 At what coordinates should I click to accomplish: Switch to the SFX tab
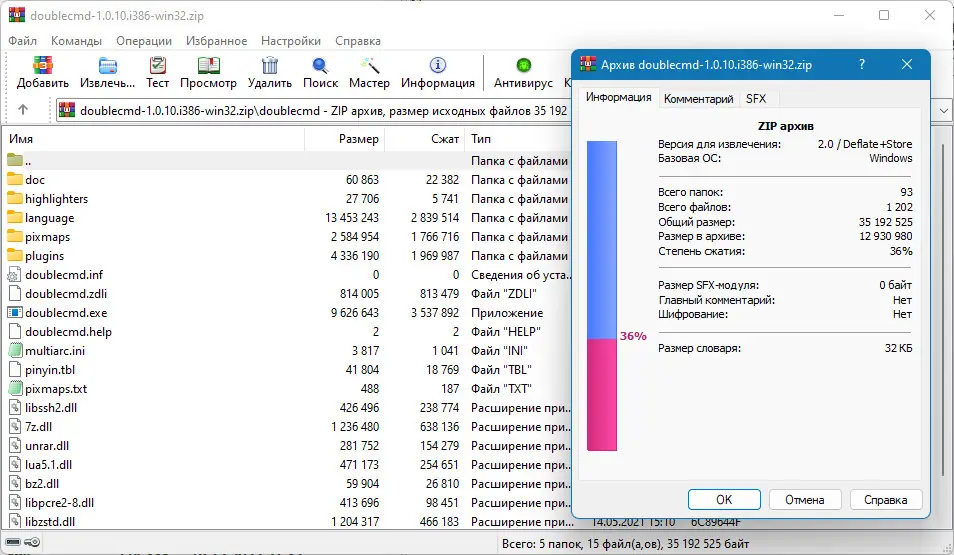(756, 99)
